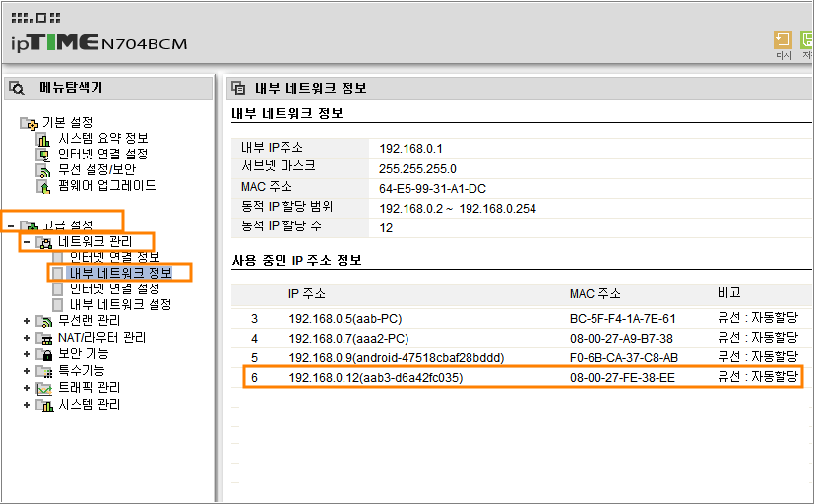Image resolution: width=814 pixels, height=504 pixels.
Task: Click the MAC 주소 column header
Action: click(595, 293)
